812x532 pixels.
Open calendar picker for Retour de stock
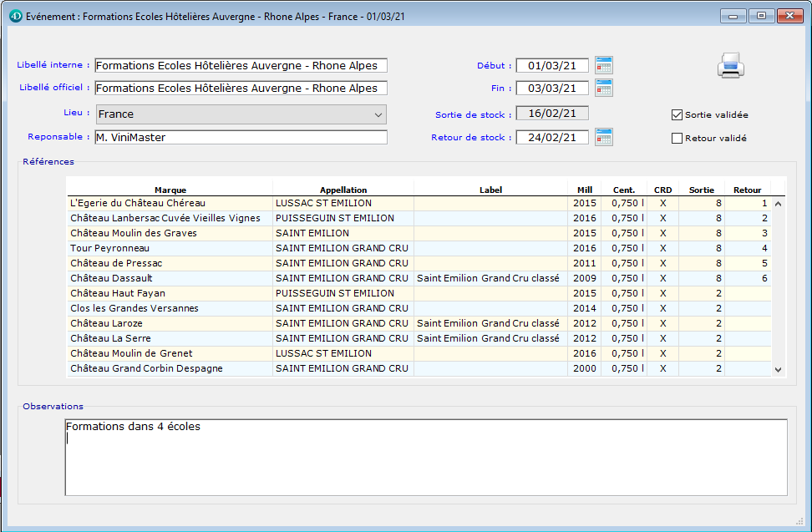[x=603, y=137]
